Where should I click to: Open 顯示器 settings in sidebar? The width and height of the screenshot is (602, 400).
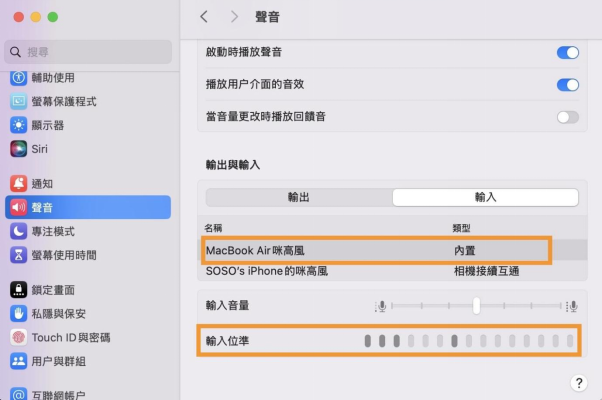(48, 125)
